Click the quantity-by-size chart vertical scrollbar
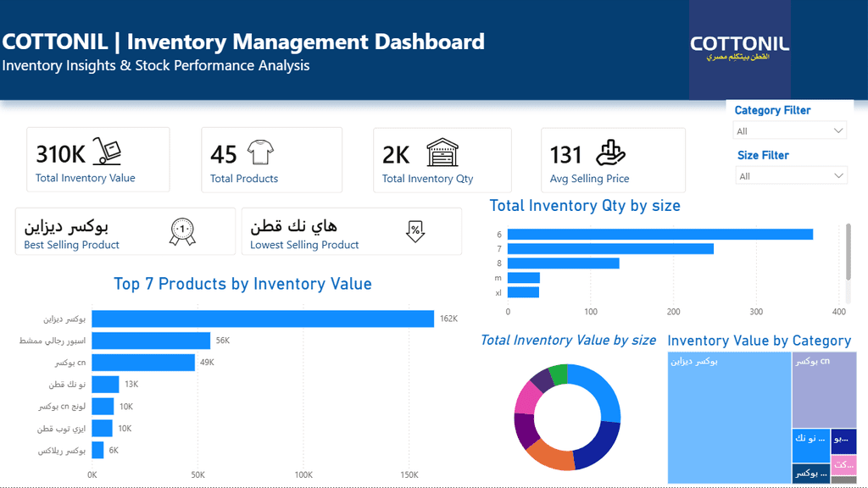868x488 pixels. click(848, 252)
